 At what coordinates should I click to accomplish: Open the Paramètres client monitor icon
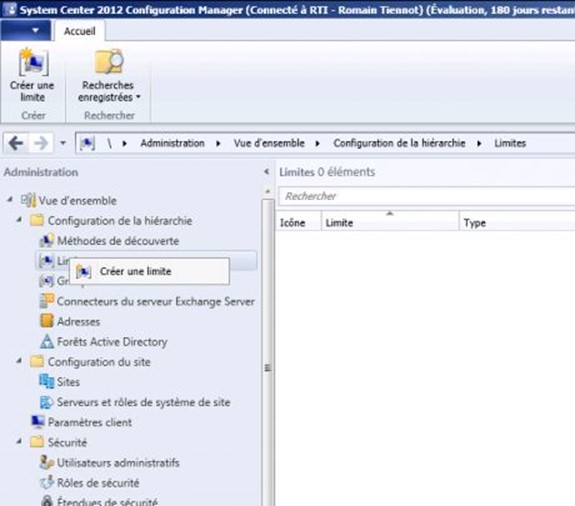tap(37, 422)
